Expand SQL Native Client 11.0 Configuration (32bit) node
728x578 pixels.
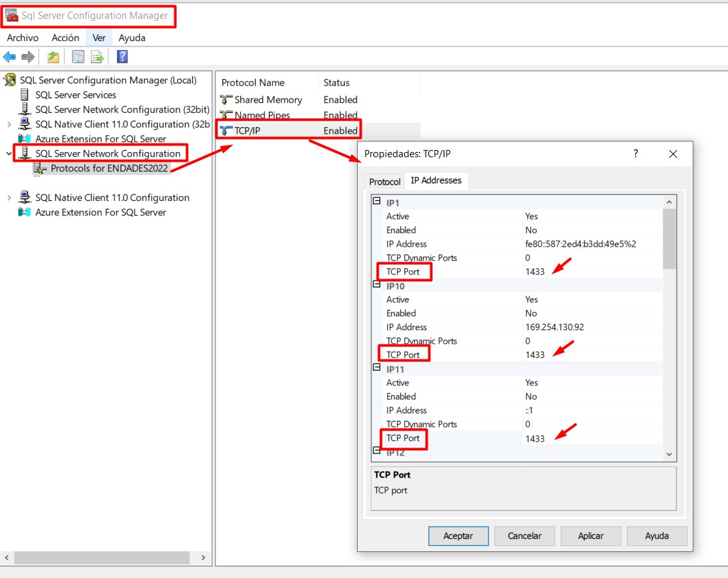coord(9,125)
